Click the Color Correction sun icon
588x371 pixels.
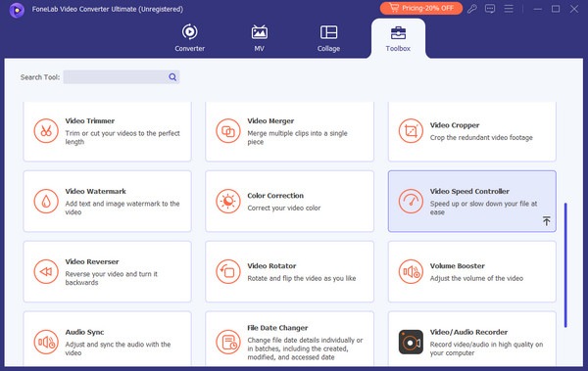pyautogui.click(x=228, y=202)
